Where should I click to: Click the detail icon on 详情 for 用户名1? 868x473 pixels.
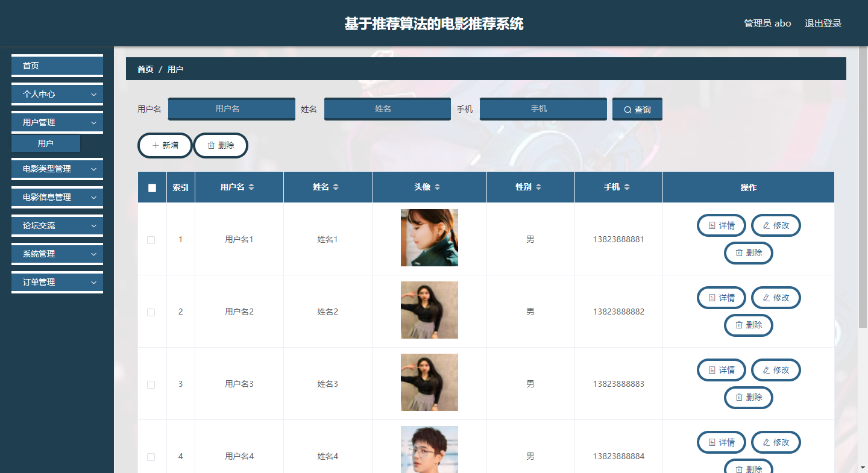[712, 225]
